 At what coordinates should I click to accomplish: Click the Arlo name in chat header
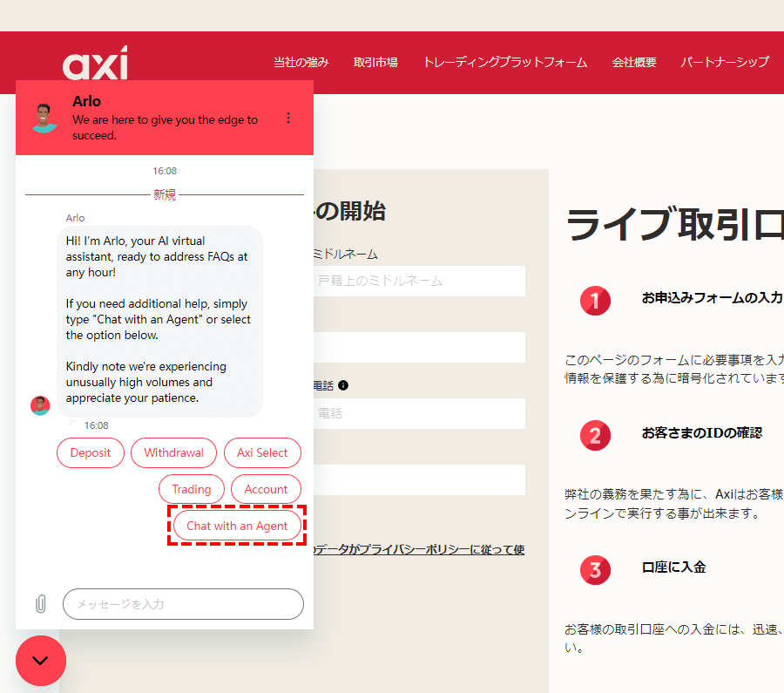tap(86, 101)
